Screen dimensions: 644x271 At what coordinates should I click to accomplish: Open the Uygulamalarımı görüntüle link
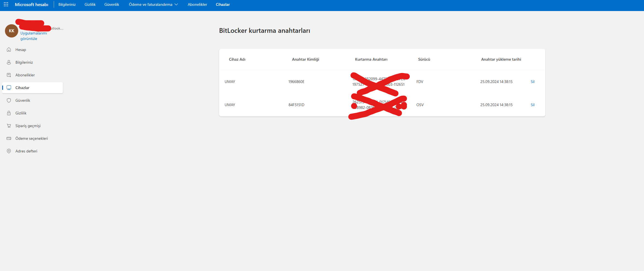pos(34,36)
